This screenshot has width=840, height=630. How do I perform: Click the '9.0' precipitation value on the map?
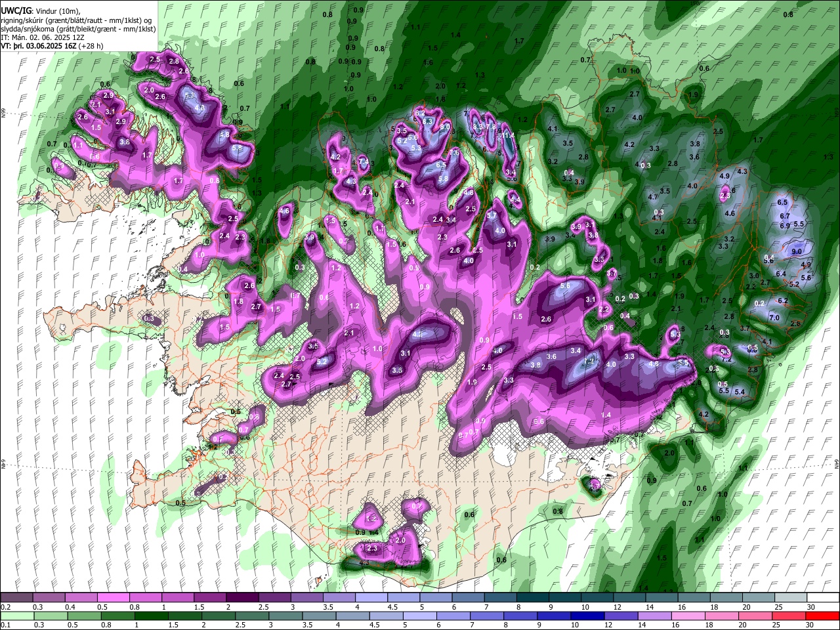click(x=797, y=251)
